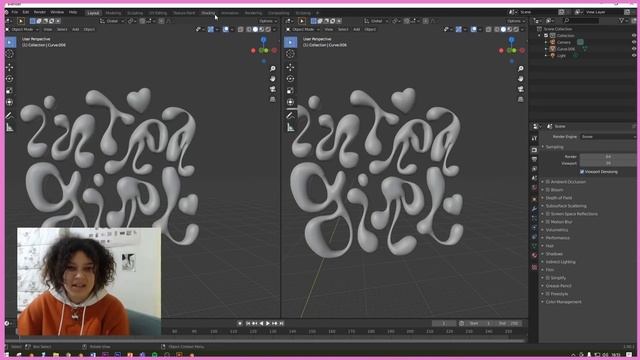
Task: Switch to the Shading workspace tab
Action: (208, 13)
